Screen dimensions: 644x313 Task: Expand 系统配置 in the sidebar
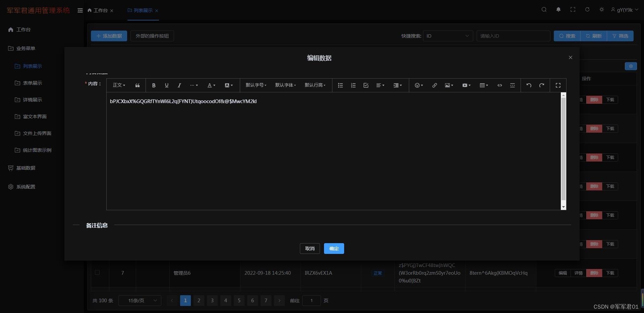pos(22,187)
